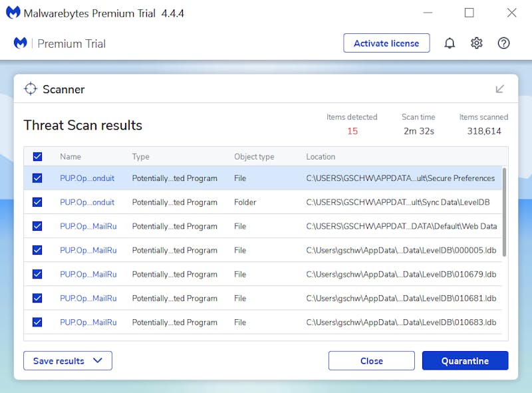The height and width of the screenshot is (393, 532).
Task: Select the Secure Preferences location path
Action: click(x=400, y=178)
